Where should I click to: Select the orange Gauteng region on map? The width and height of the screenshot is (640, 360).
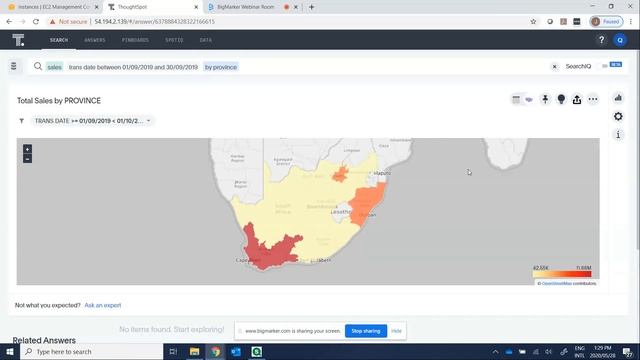tap(340, 174)
